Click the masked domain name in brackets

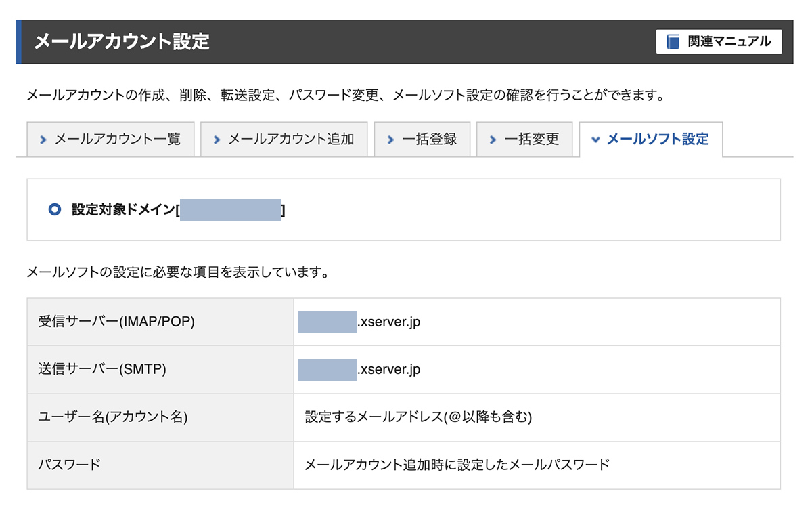tap(230, 210)
